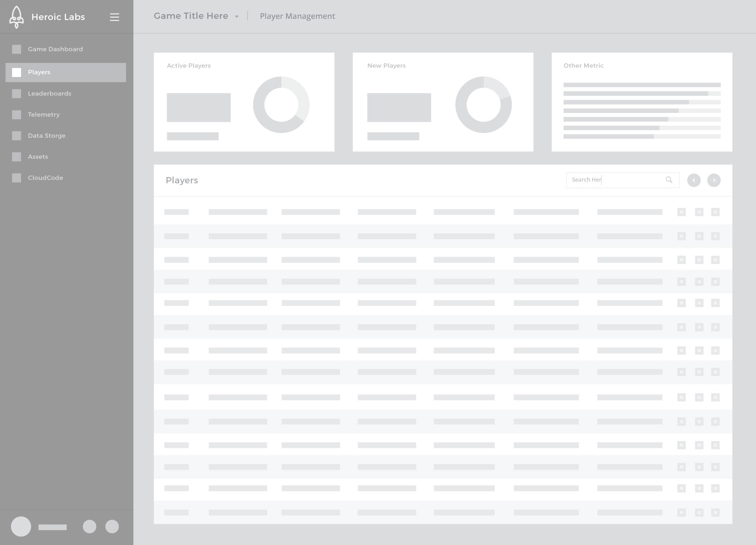The height and width of the screenshot is (545, 756).
Task: Toggle the hamburger menu in sidebar header
Action: [114, 17]
